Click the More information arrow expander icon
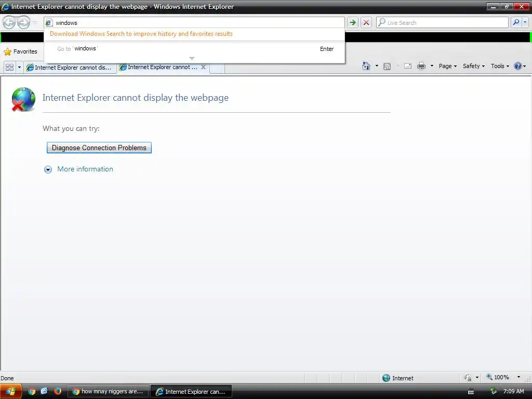This screenshot has width=532, height=399. [48, 170]
